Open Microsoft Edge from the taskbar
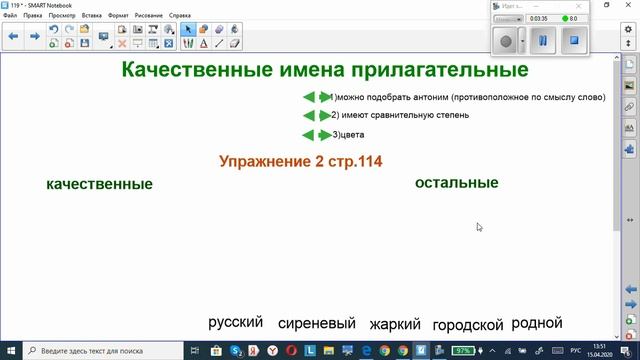This screenshot has width=640, height=360. 367,351
